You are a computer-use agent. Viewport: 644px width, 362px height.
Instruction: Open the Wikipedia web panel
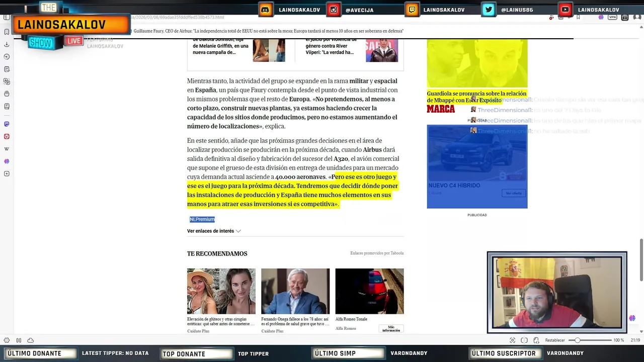[7, 149]
